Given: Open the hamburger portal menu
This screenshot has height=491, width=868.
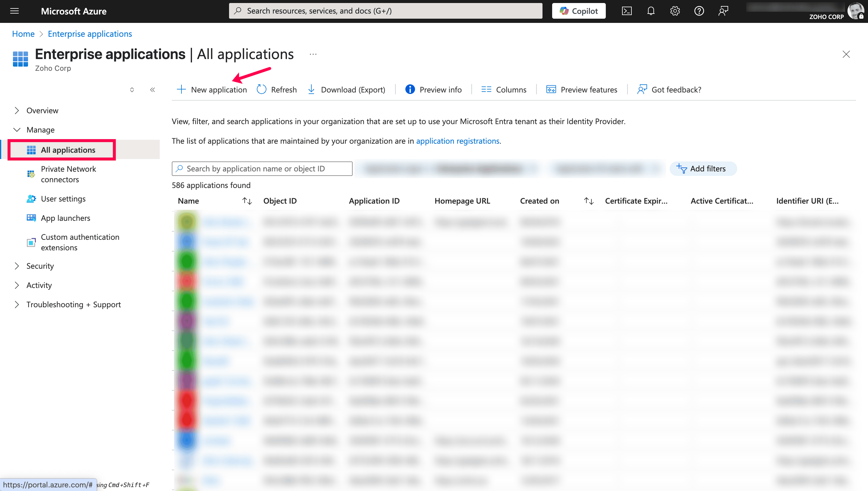Looking at the screenshot, I should 14,11.
